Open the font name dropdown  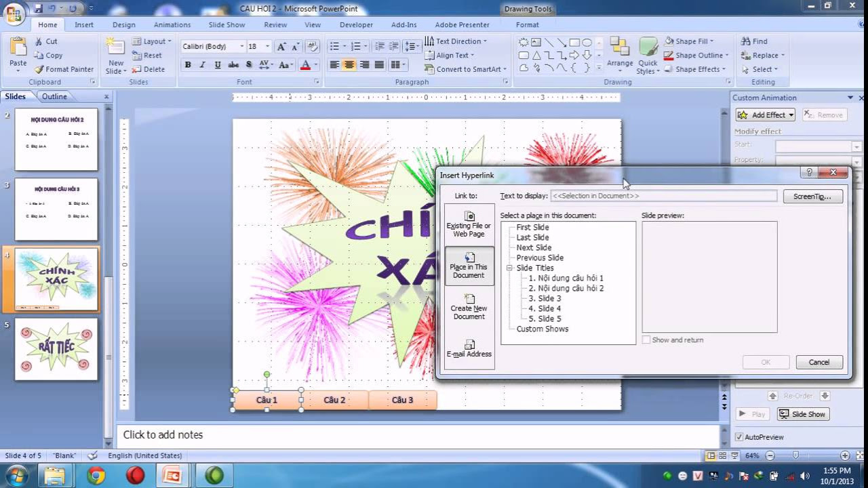tap(241, 47)
